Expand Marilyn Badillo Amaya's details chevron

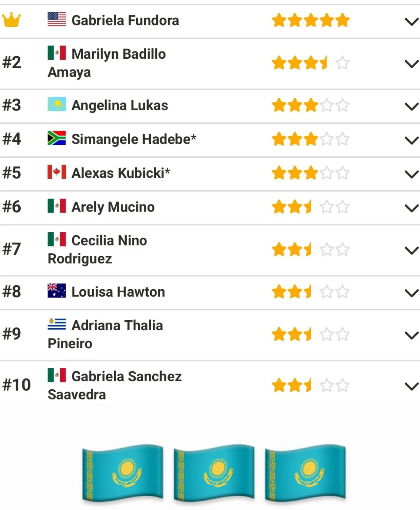click(412, 64)
